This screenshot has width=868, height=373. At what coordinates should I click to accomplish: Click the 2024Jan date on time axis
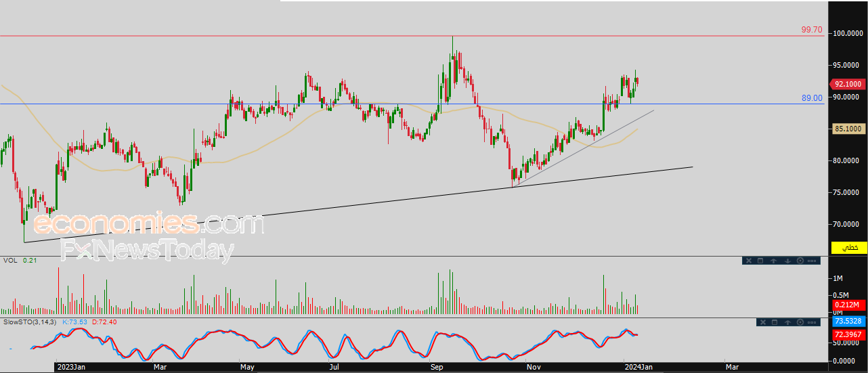(638, 367)
